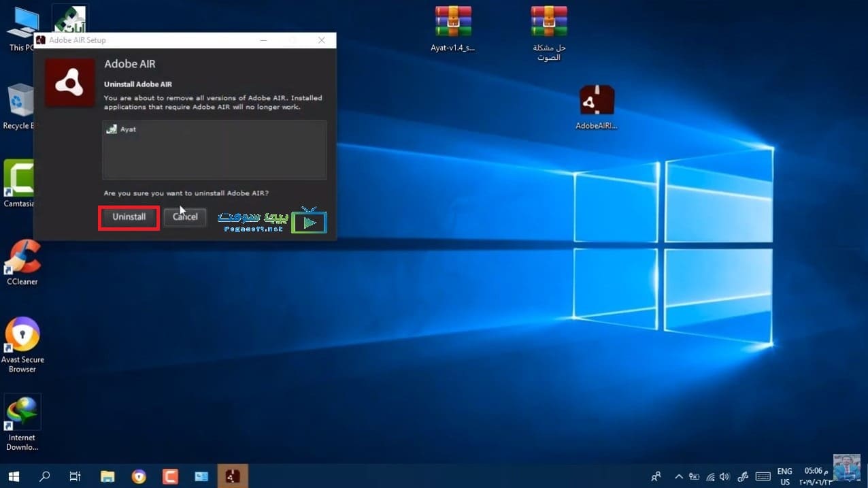Click the Cancel button in Adobe AIR Setup
This screenshot has width=868, height=488.
pyautogui.click(x=185, y=217)
